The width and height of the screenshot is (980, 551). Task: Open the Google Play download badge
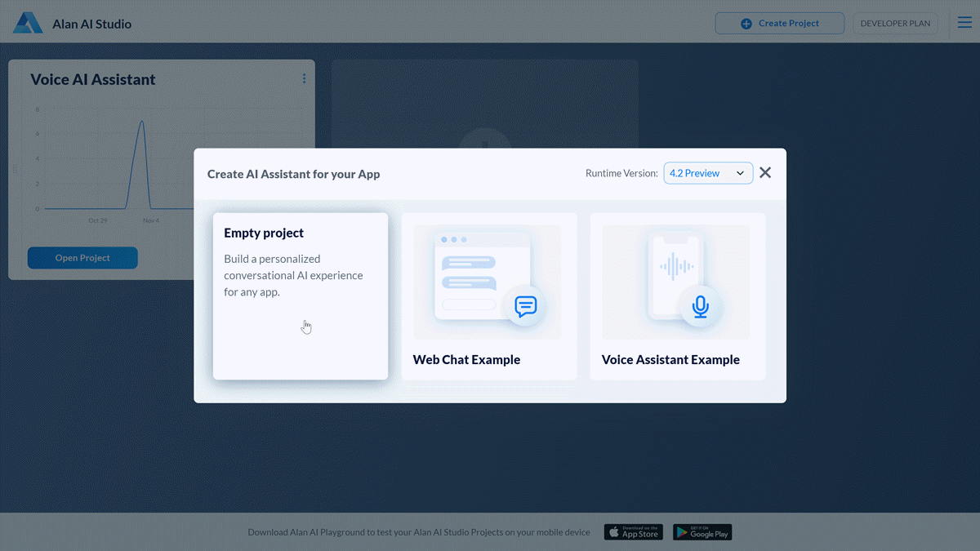pos(702,532)
